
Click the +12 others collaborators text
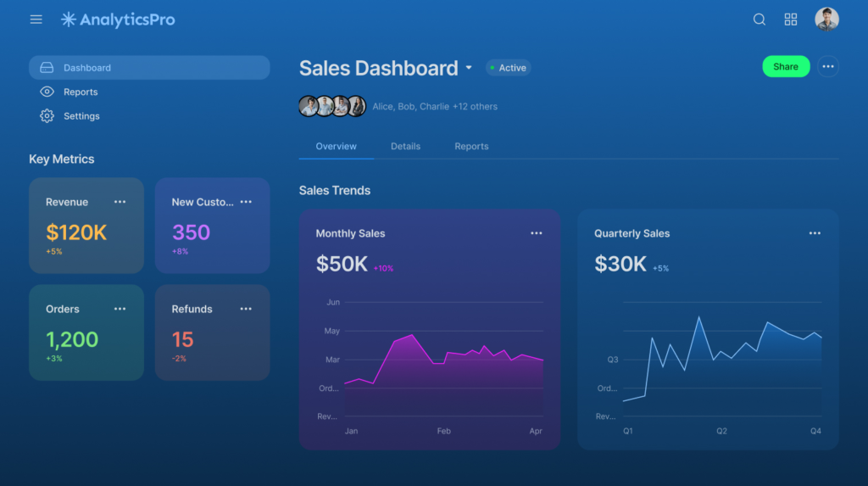coord(475,107)
